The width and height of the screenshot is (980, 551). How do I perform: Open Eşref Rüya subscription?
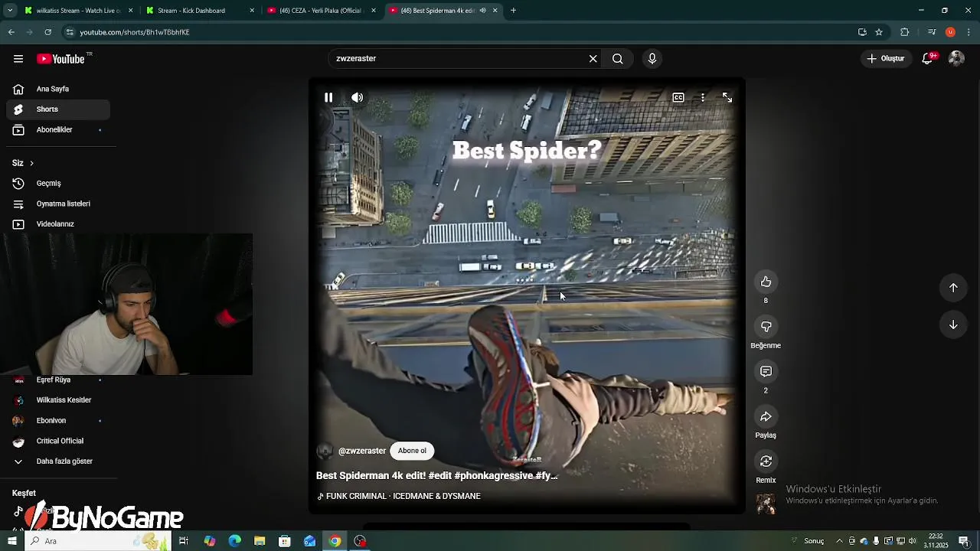[x=58, y=380]
